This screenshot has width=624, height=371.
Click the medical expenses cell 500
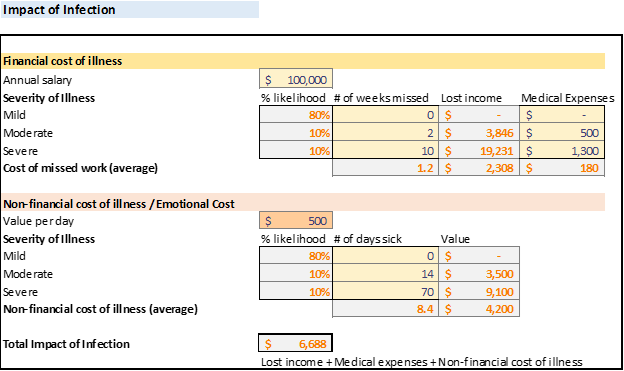(562, 133)
